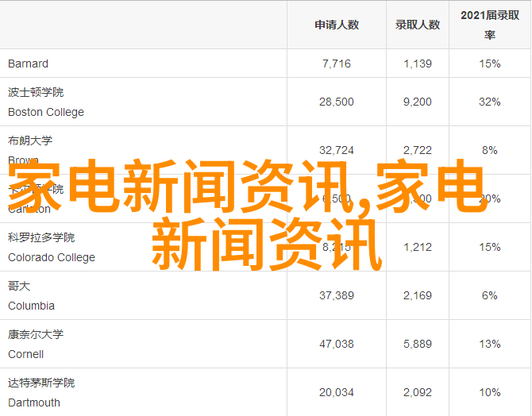The height and width of the screenshot is (416, 532).
Task: Click Barnard's 15% admission rate
Action: coord(490,64)
